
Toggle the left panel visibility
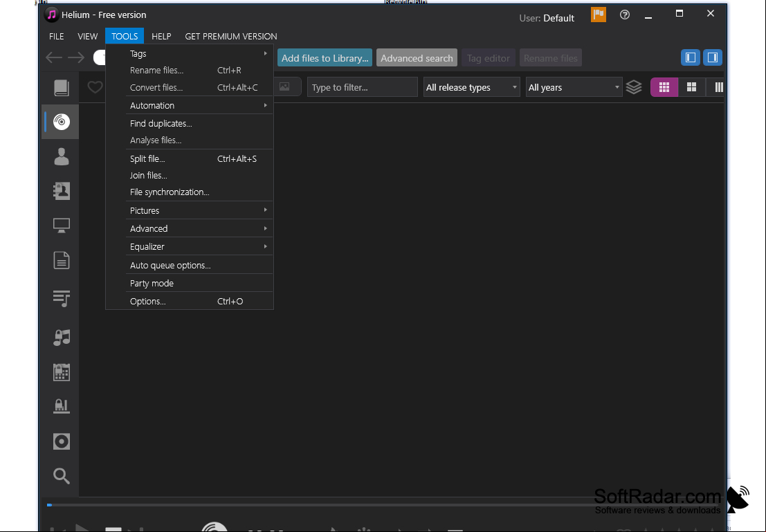click(x=691, y=57)
